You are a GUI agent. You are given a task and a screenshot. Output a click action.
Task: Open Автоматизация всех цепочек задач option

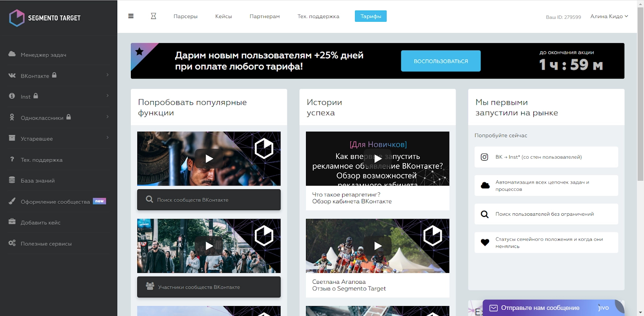546,186
